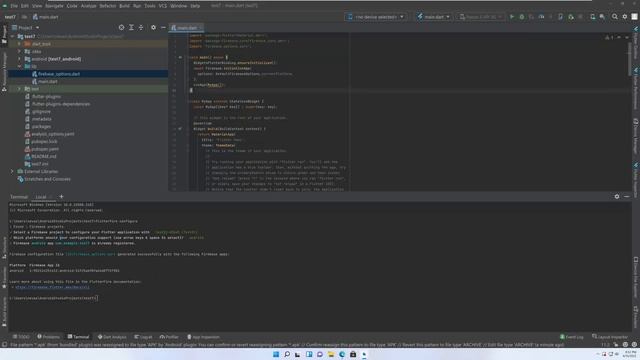Open the TODO tool window
640x360 pixels.
pos(21,337)
